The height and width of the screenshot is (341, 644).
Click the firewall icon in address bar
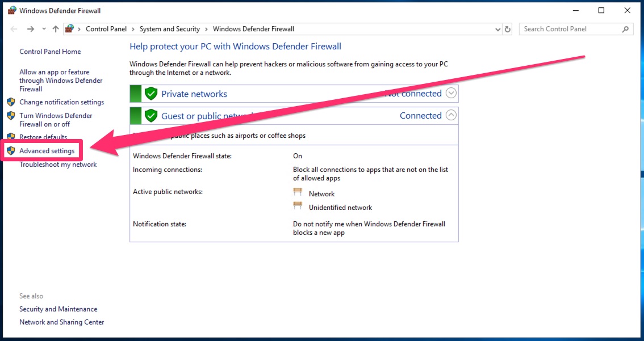[70, 29]
